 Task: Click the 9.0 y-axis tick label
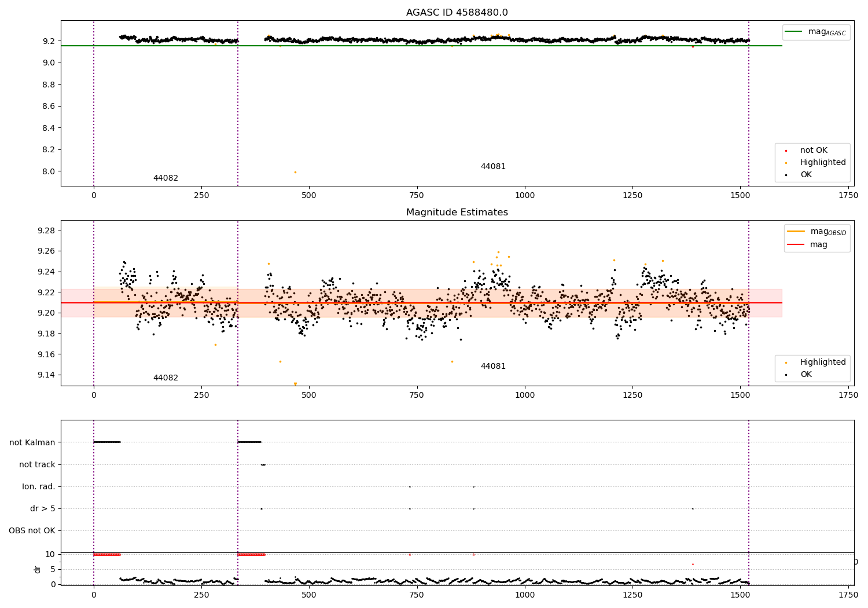49,63
